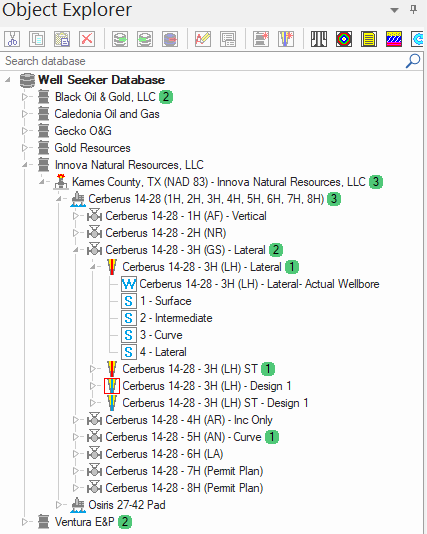Collapse the Innova Natural Resources, LLC operator
The height and width of the screenshot is (534, 427).
point(25,165)
